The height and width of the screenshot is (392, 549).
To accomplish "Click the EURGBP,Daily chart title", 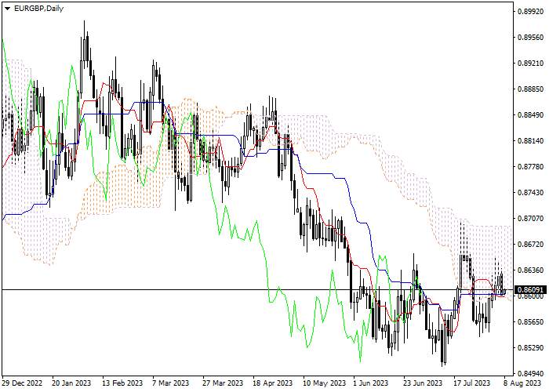I will point(38,9).
